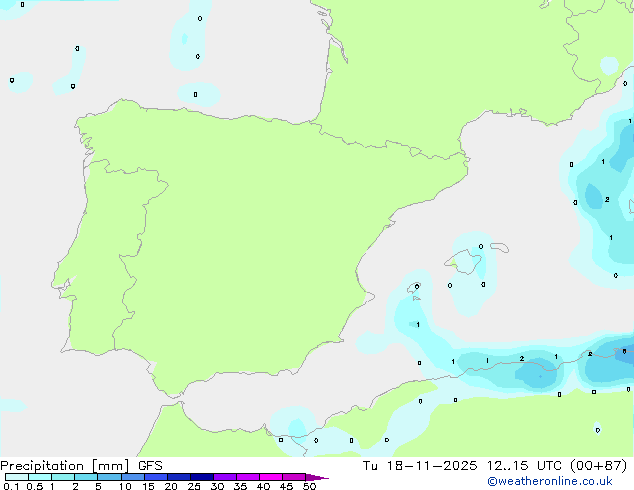Open the weatheronline.co.uk copyright link
Viewport: 634px width, 490px height.
pos(550,482)
